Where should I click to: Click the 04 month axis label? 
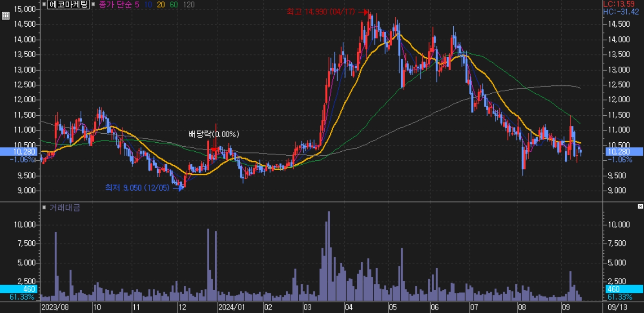tap(349, 307)
